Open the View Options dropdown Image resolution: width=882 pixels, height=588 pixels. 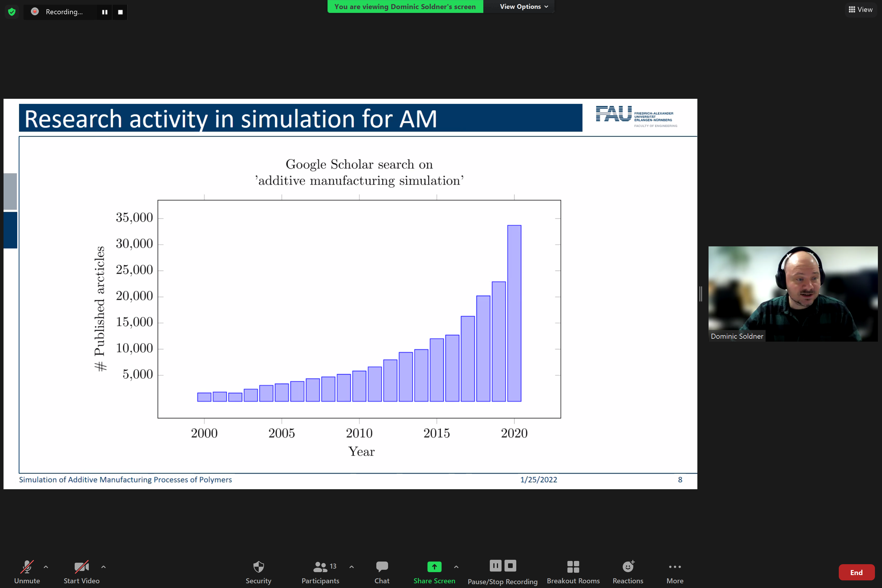tap(524, 6)
